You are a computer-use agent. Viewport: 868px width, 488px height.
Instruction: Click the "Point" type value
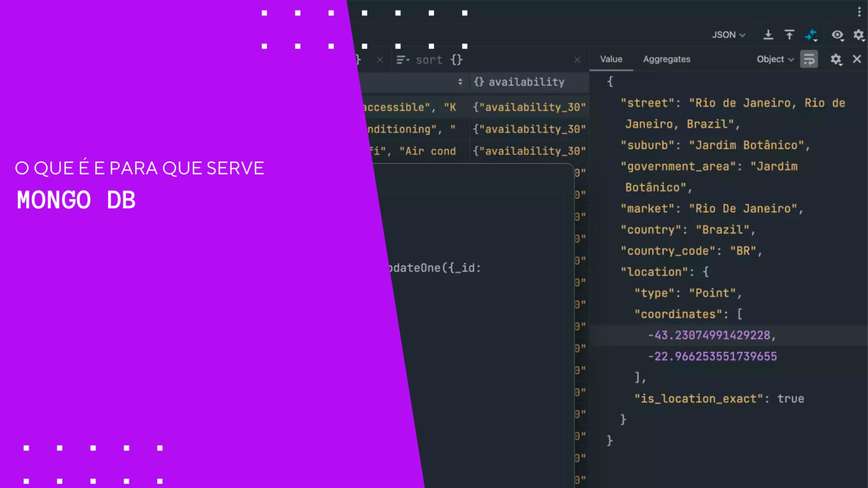(x=712, y=293)
